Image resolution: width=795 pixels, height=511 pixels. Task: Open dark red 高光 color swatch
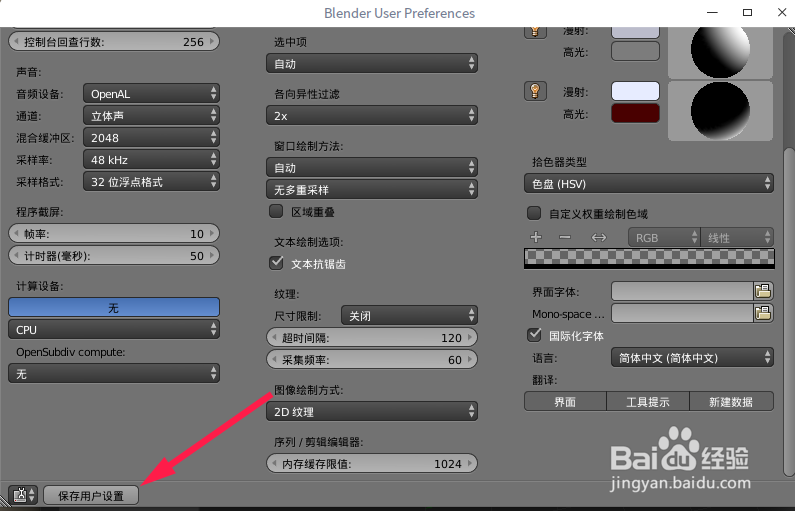635,113
